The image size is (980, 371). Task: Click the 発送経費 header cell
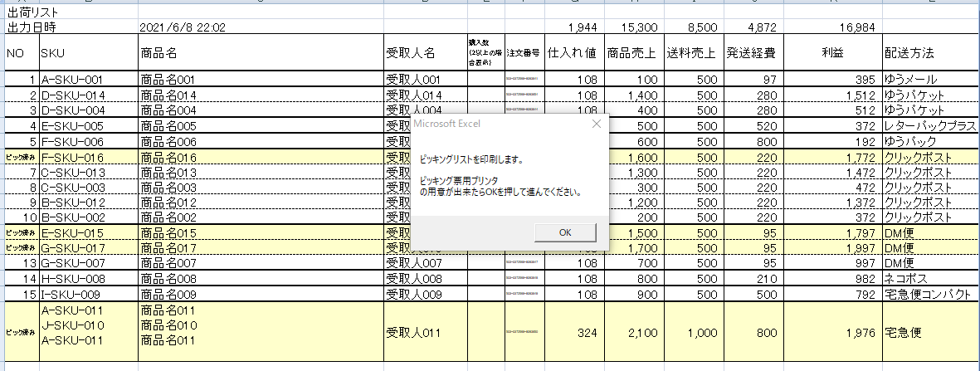click(x=751, y=53)
